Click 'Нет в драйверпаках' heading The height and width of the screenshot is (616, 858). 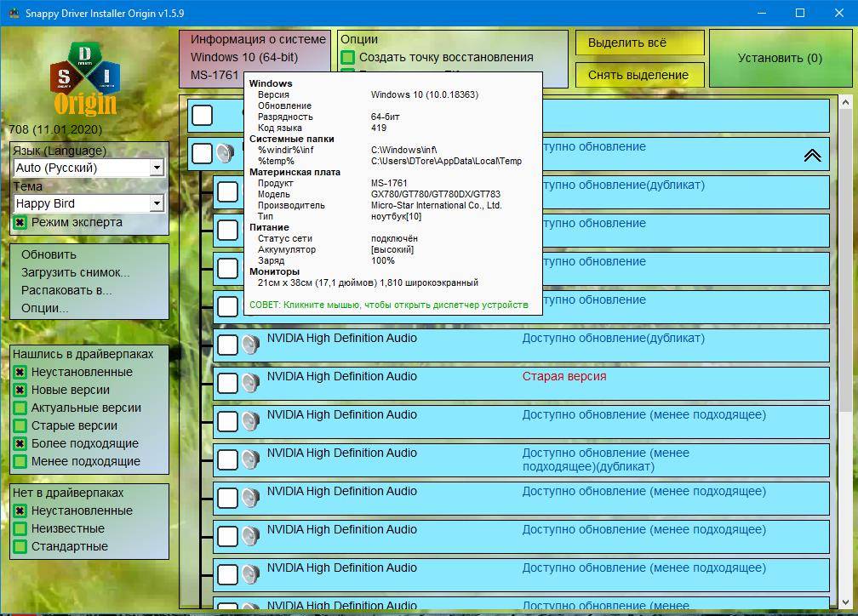point(68,493)
